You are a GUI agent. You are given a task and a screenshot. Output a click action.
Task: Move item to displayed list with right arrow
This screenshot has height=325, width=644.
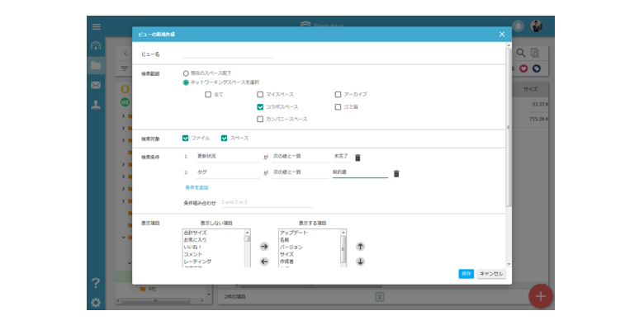coord(264,247)
